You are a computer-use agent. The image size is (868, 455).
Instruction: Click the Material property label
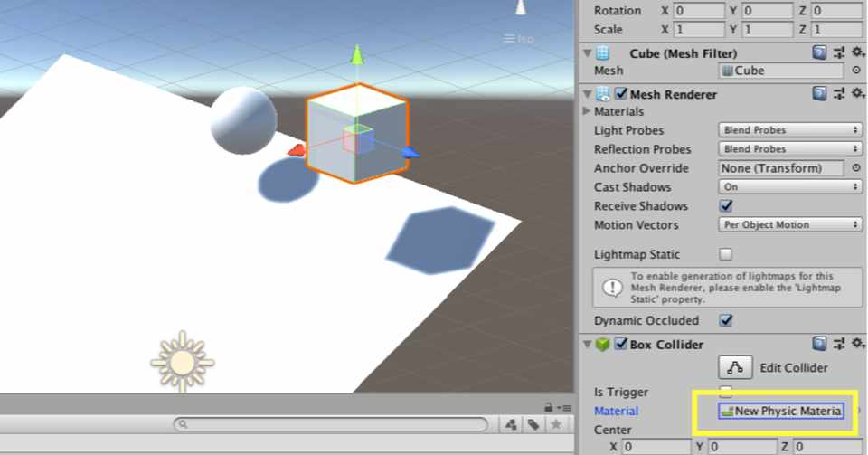pyautogui.click(x=616, y=411)
